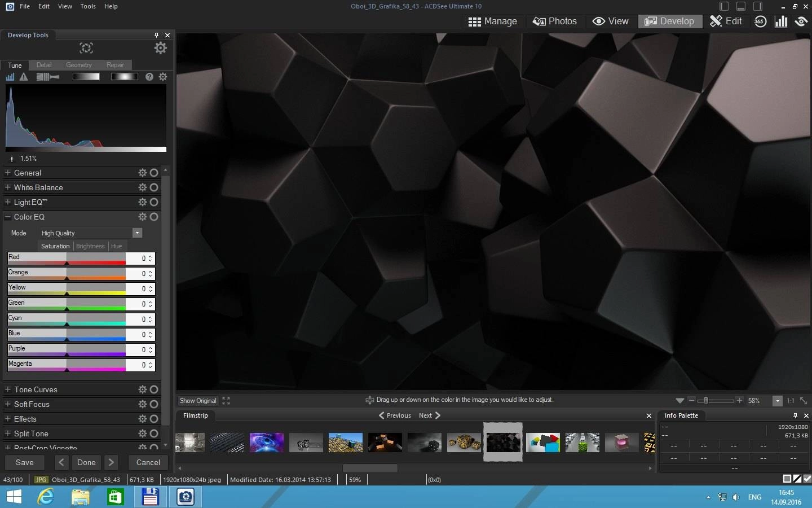This screenshot has width=812, height=508.
Task: Click the Save button
Action: pyautogui.click(x=25, y=462)
